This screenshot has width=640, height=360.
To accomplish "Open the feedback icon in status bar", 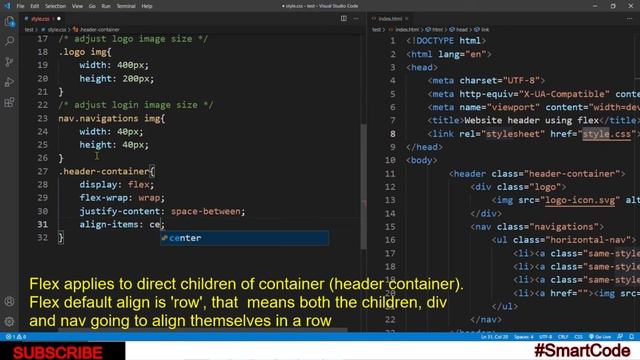I will (x=620, y=337).
